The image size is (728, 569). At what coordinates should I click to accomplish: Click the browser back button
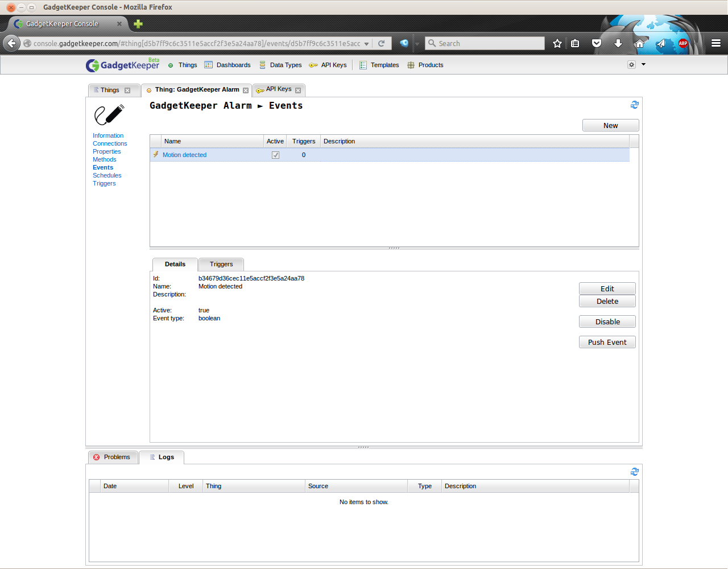(x=11, y=43)
